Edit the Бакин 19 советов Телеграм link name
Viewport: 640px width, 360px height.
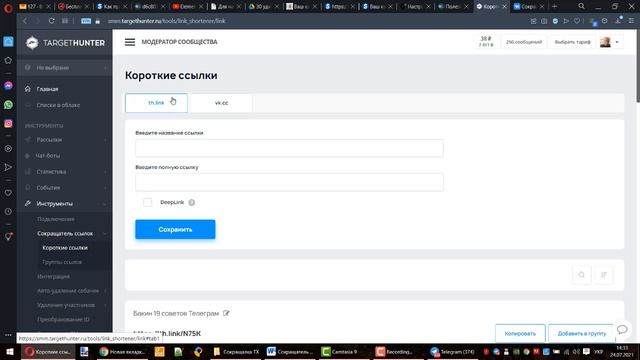point(226,313)
